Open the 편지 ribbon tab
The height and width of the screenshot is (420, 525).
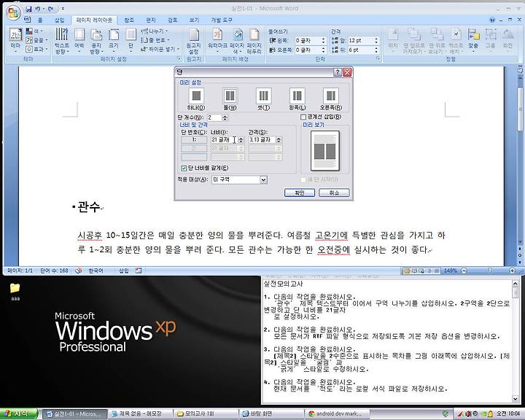[151, 20]
